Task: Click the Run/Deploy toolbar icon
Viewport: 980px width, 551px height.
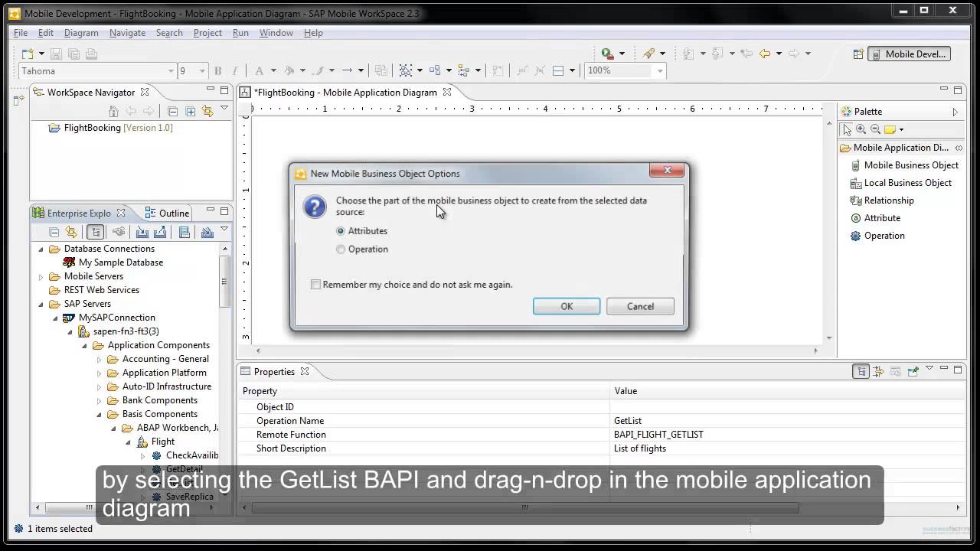Action: coord(607,54)
